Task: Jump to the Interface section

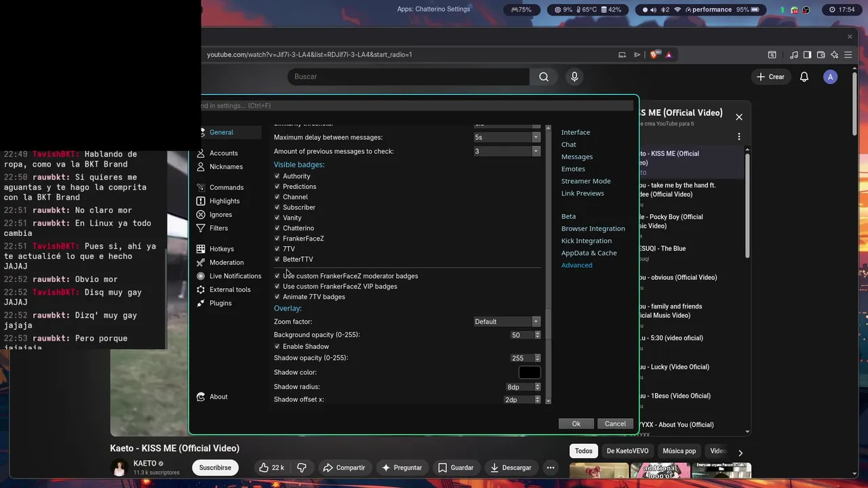Action: click(x=576, y=132)
